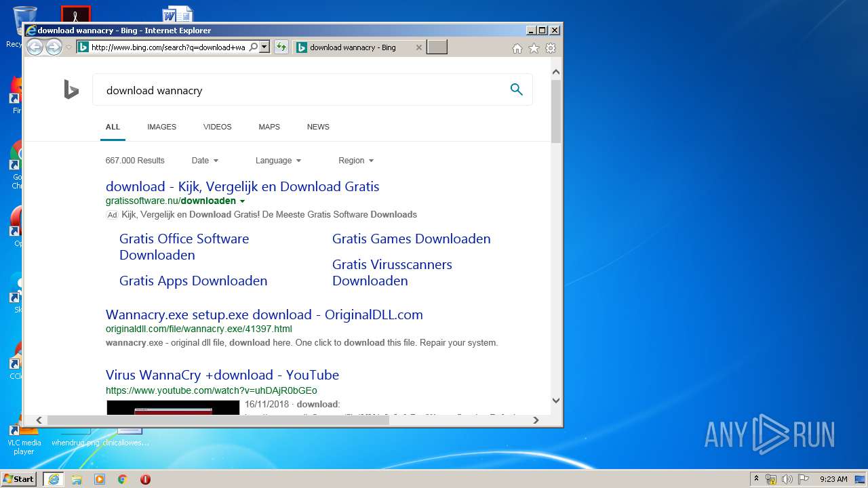Viewport: 868px width, 488px height.
Task: Select the ALL results tab
Action: click(x=113, y=127)
